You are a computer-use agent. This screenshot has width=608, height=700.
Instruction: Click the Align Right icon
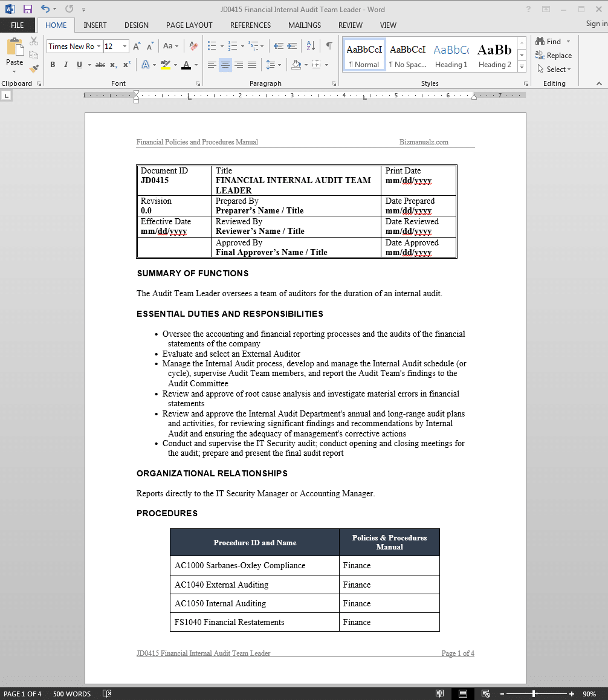click(239, 65)
